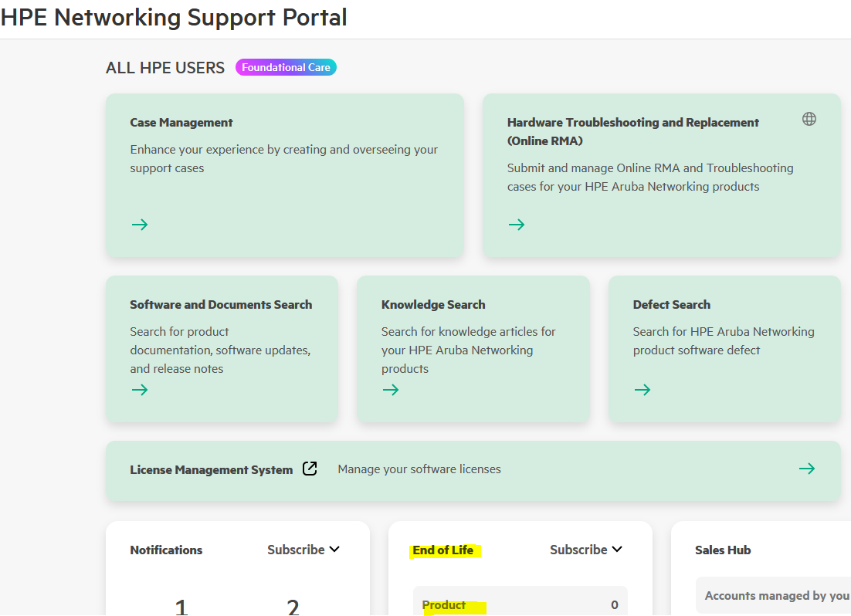Click the Knowledge Search description text

click(x=469, y=350)
